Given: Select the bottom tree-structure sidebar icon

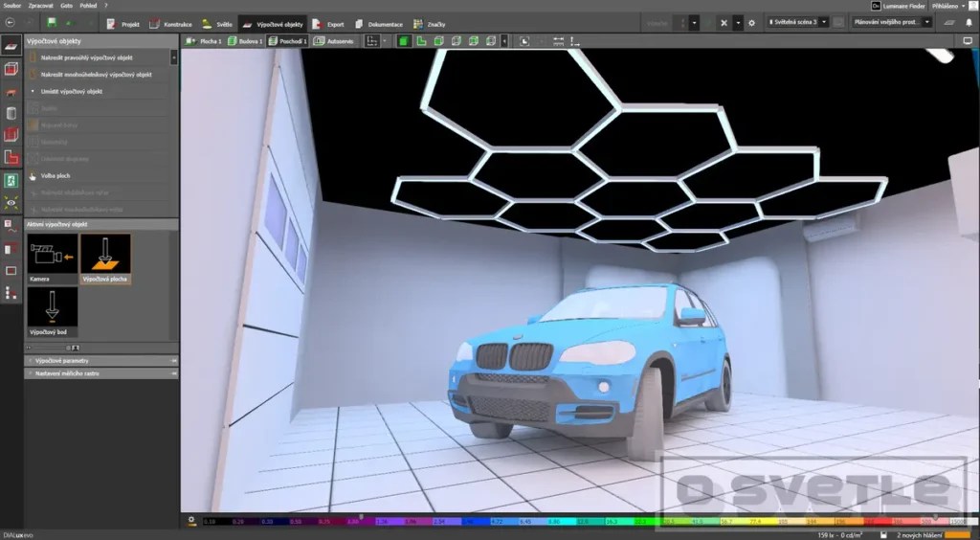Looking at the screenshot, I should tap(11, 293).
